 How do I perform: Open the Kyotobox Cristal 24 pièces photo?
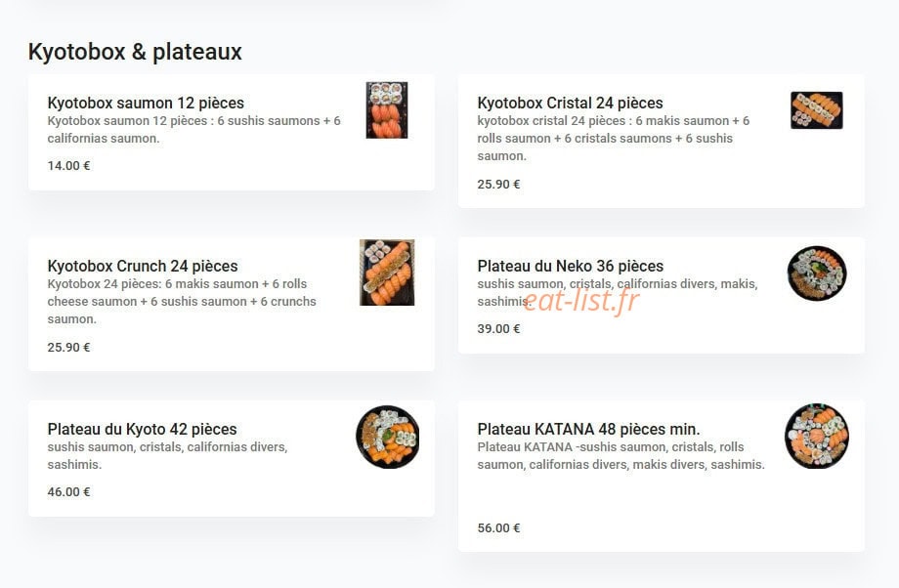pyautogui.click(x=817, y=110)
